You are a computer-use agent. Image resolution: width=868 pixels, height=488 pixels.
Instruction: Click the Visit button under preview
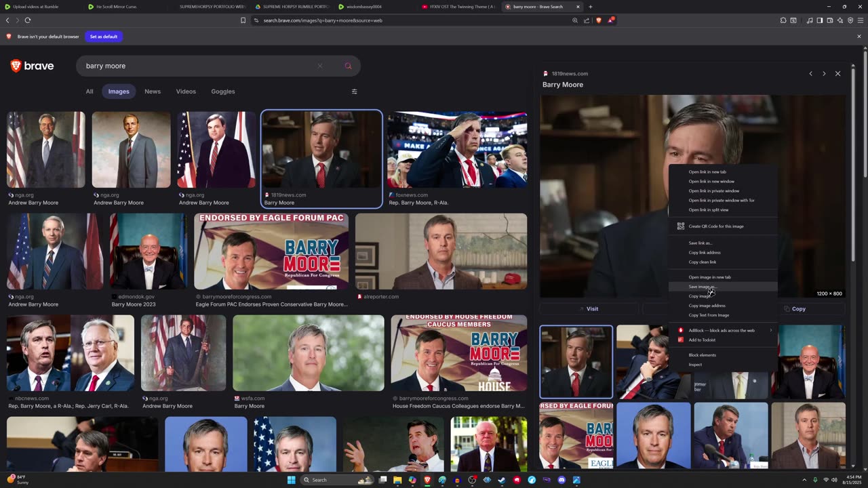tap(589, 309)
